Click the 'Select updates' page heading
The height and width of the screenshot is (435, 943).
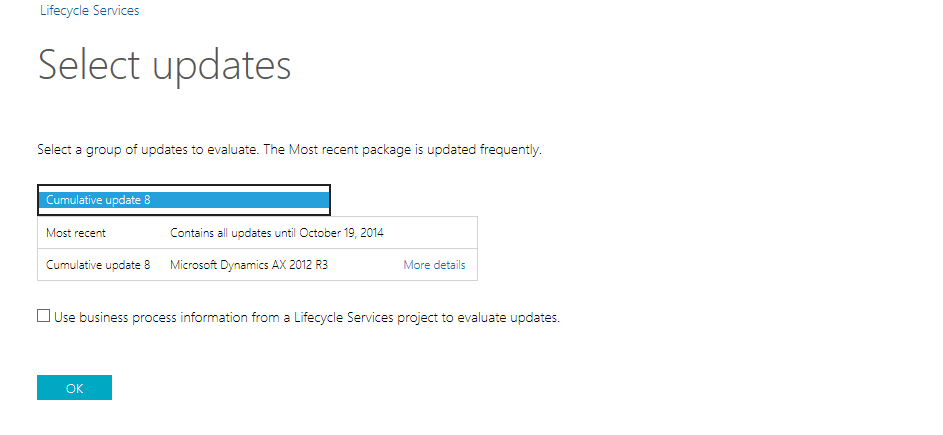point(164,66)
